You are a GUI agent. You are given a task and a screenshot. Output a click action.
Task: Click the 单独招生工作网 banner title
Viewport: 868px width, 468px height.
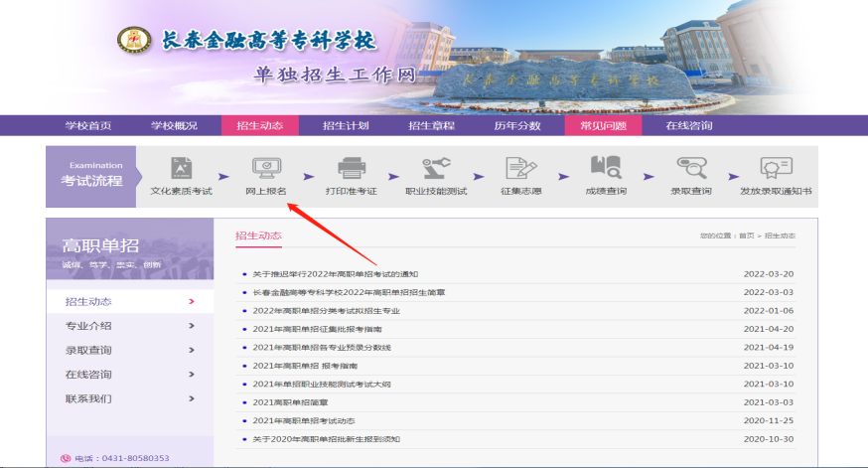coord(335,75)
